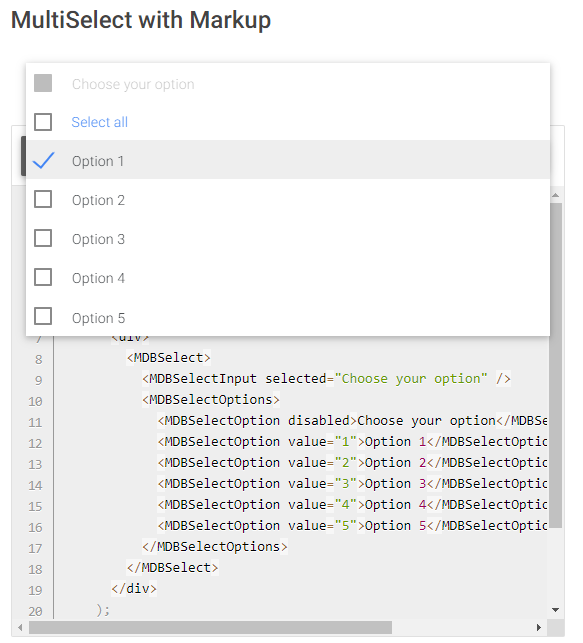The height and width of the screenshot is (643, 583).
Task: Click the horizontal scrollbar thumb below code
Action: 210,627
